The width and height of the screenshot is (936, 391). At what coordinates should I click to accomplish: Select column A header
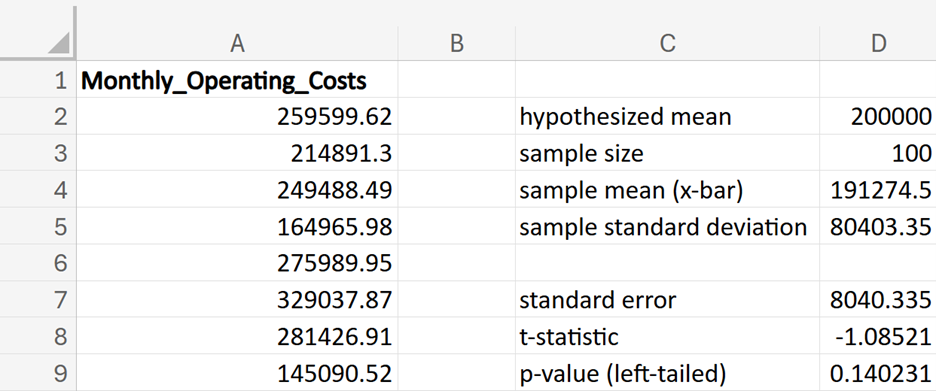tap(238, 43)
